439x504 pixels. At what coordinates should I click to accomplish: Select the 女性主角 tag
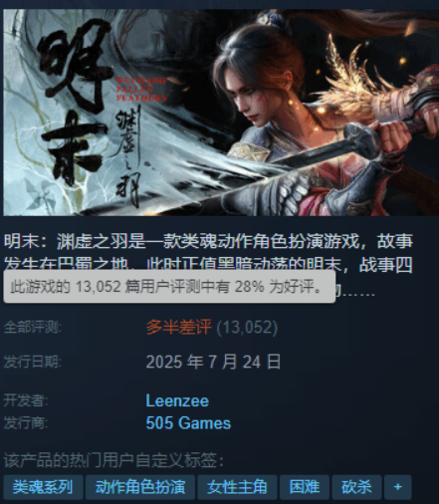point(237,487)
